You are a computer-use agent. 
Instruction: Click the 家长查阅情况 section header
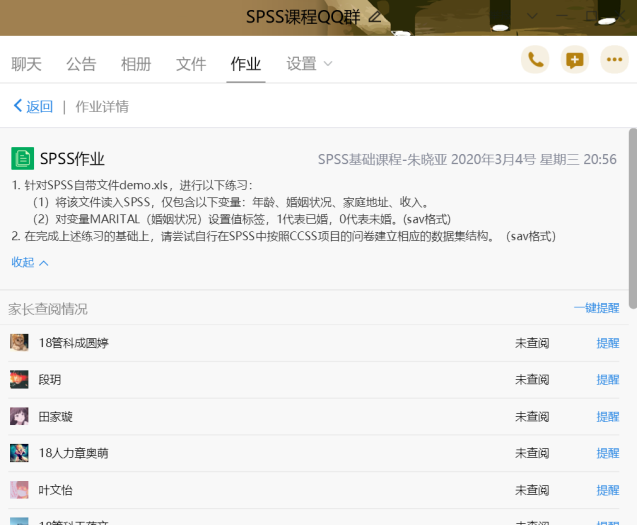pyautogui.click(x=48, y=309)
